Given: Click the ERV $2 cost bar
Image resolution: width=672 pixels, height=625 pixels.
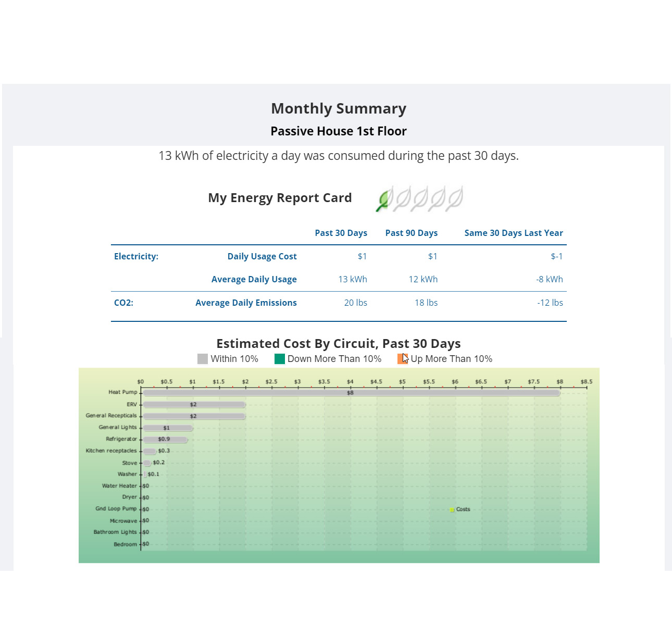Looking at the screenshot, I should click(x=193, y=405).
